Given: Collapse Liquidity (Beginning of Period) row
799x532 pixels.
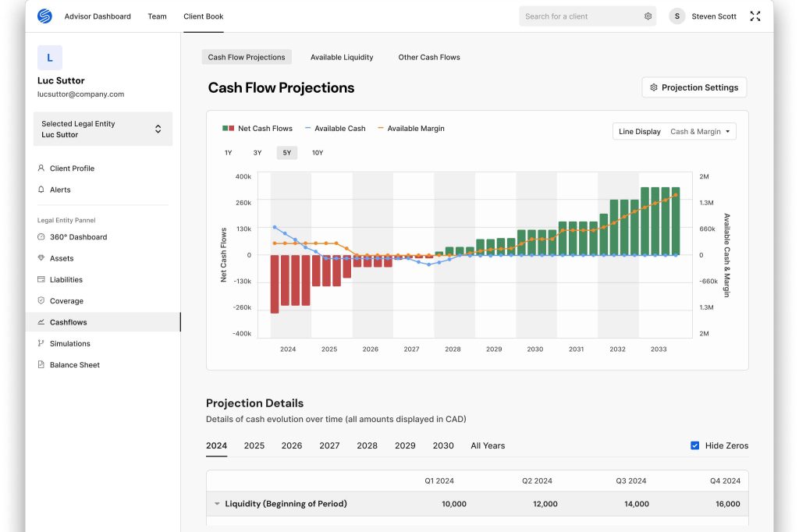Looking at the screenshot, I should pyautogui.click(x=217, y=503).
